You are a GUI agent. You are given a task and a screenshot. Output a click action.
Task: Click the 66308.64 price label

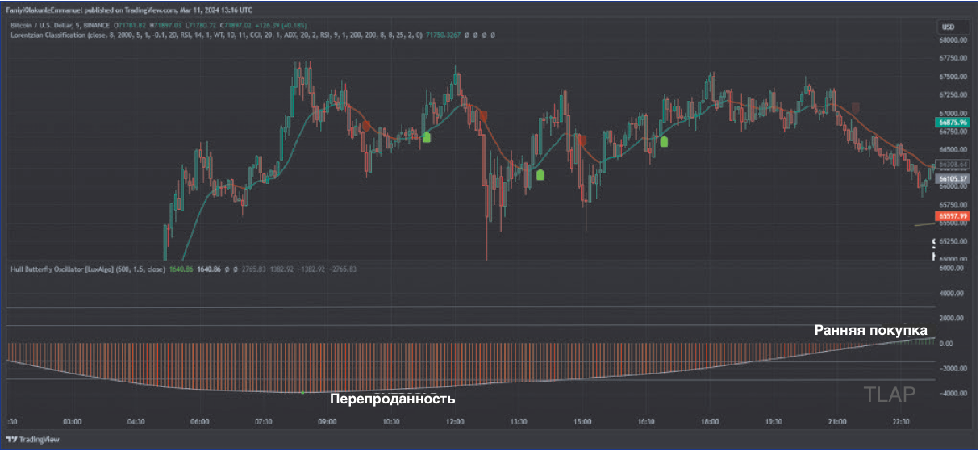pyautogui.click(x=953, y=165)
